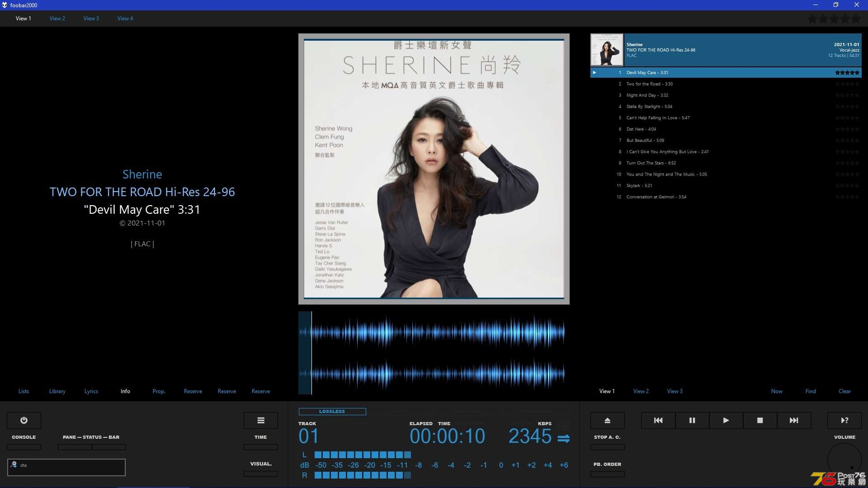Click the track number display 01

[309, 436]
